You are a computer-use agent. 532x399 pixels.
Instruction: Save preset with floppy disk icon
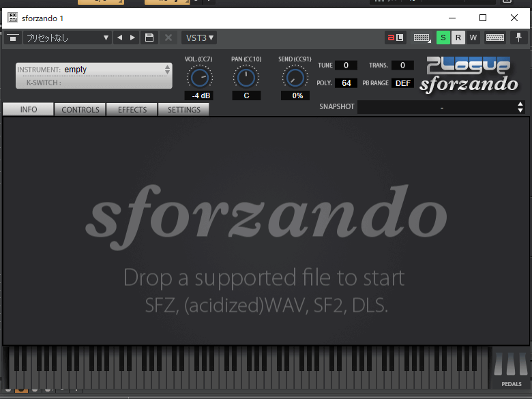(x=149, y=38)
